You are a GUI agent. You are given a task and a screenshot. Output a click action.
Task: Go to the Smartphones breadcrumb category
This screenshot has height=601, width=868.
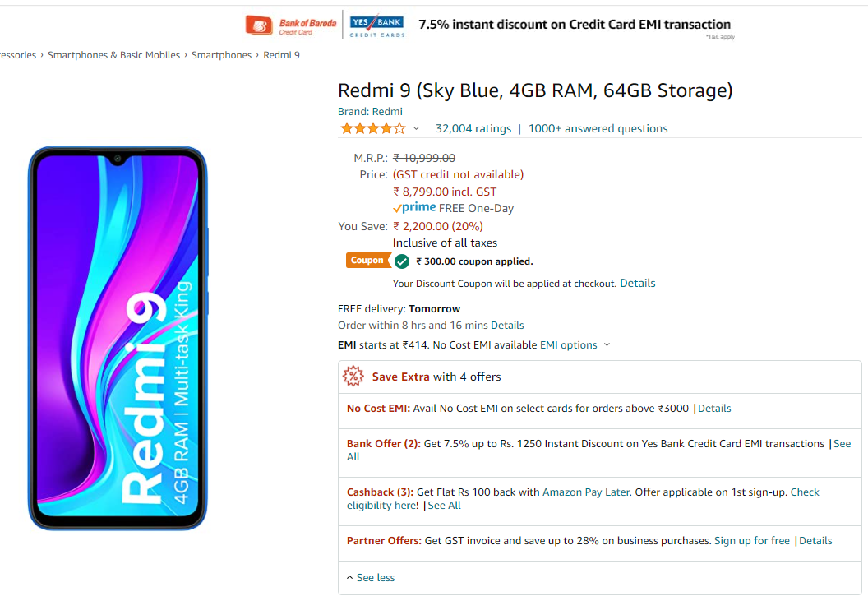221,55
